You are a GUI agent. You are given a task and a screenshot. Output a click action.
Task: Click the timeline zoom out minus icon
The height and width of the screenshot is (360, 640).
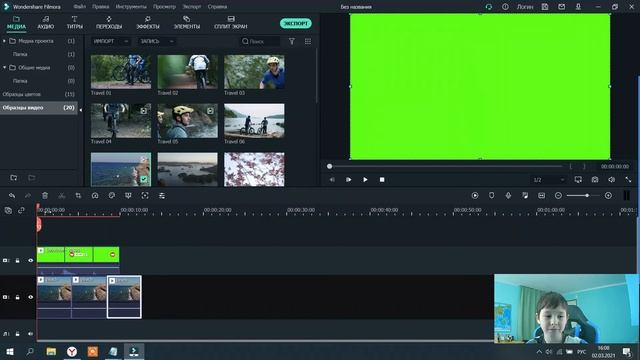[x=558, y=196]
